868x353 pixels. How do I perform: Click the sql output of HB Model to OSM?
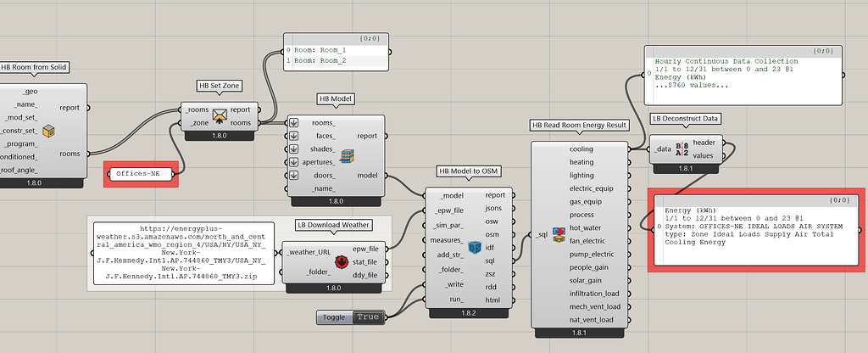point(489,261)
